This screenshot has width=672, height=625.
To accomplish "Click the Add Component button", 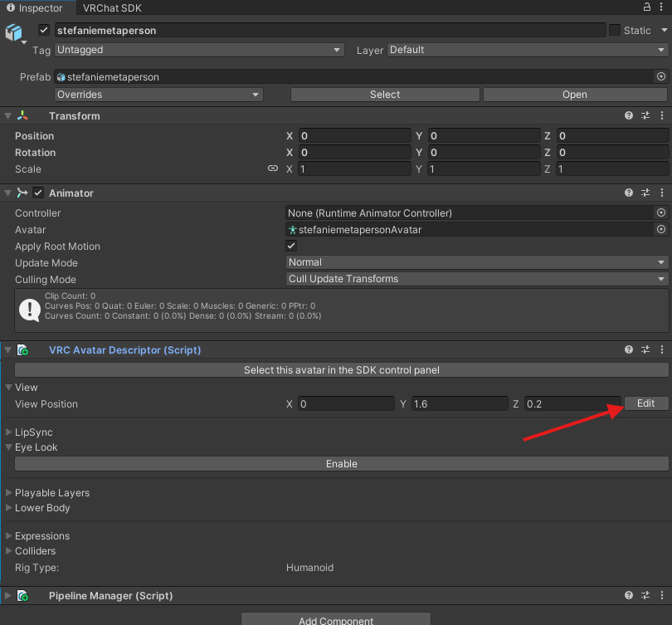I will [335, 619].
